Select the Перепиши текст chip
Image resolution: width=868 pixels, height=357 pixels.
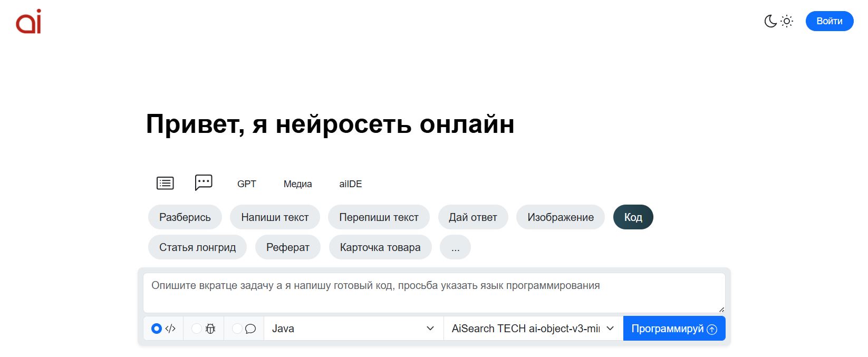pyautogui.click(x=379, y=217)
